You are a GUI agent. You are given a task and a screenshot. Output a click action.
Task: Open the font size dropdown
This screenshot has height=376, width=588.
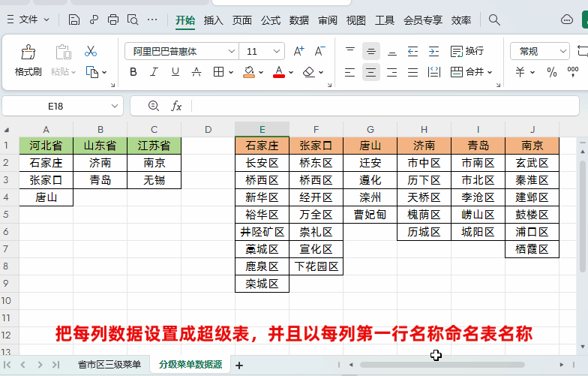click(277, 51)
